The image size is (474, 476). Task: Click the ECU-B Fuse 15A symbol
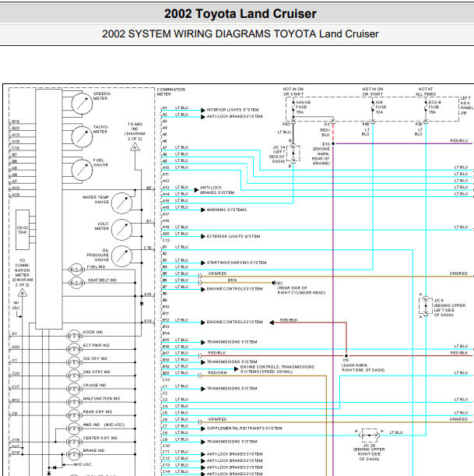(x=426, y=108)
